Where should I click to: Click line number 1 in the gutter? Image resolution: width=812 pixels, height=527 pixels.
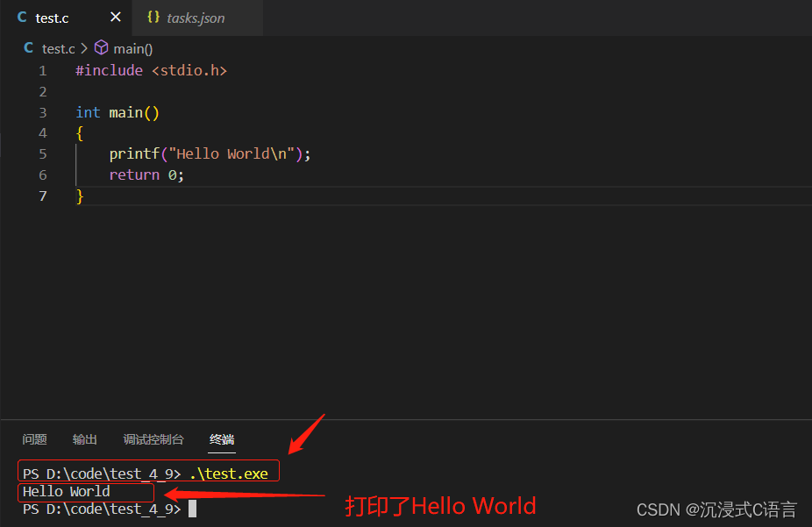(x=42, y=70)
